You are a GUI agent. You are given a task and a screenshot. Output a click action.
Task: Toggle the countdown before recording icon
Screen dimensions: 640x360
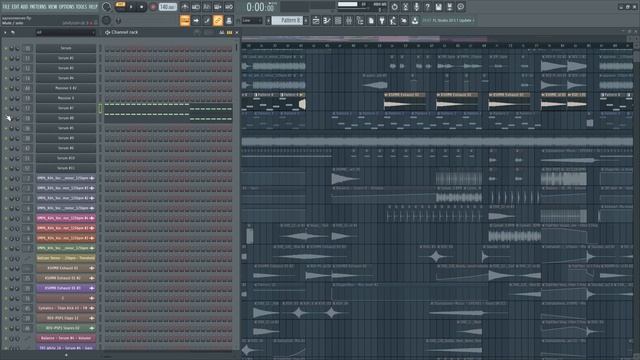pyautogui.click(x=207, y=7)
